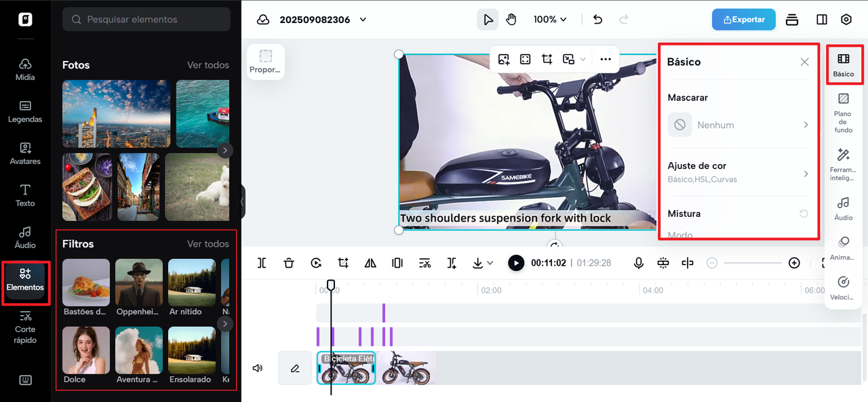Toggle the panel layout view icon
Screen dimensions: 868x402
tap(822, 20)
